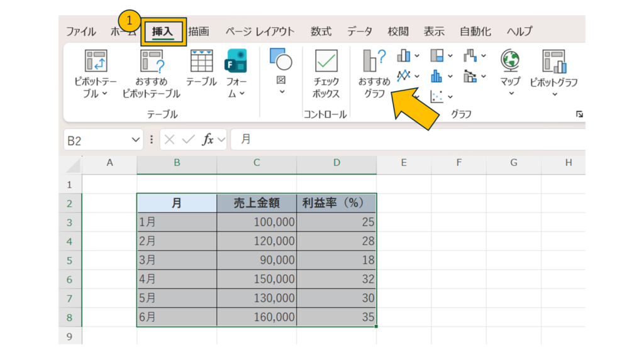Click the formula bar input field
This screenshot has width=644, height=362.
tap(402, 140)
